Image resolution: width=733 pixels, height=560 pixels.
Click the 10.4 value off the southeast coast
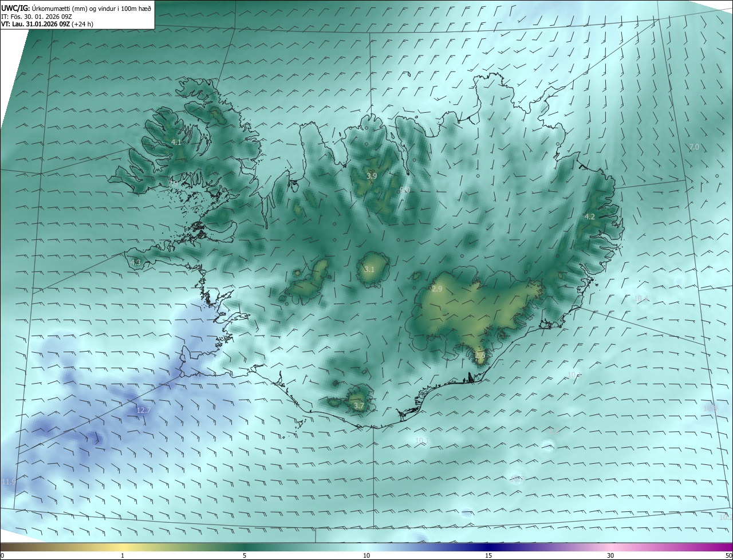click(641, 298)
